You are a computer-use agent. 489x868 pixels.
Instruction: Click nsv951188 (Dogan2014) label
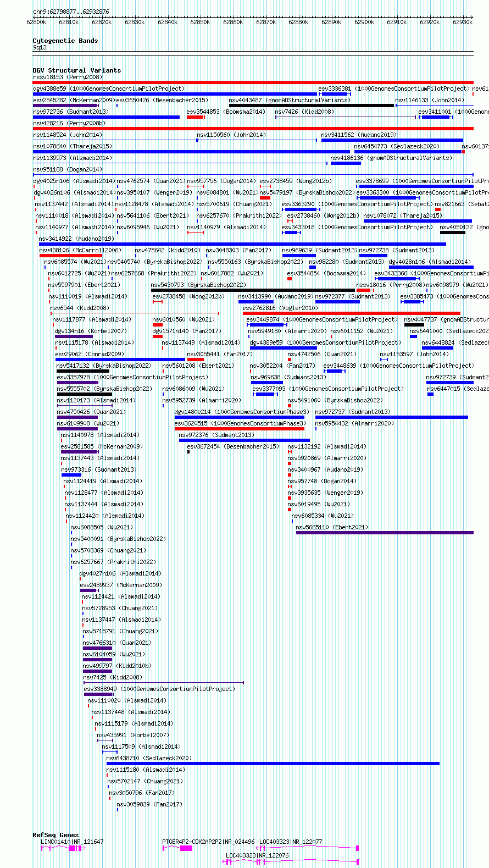tap(68, 170)
